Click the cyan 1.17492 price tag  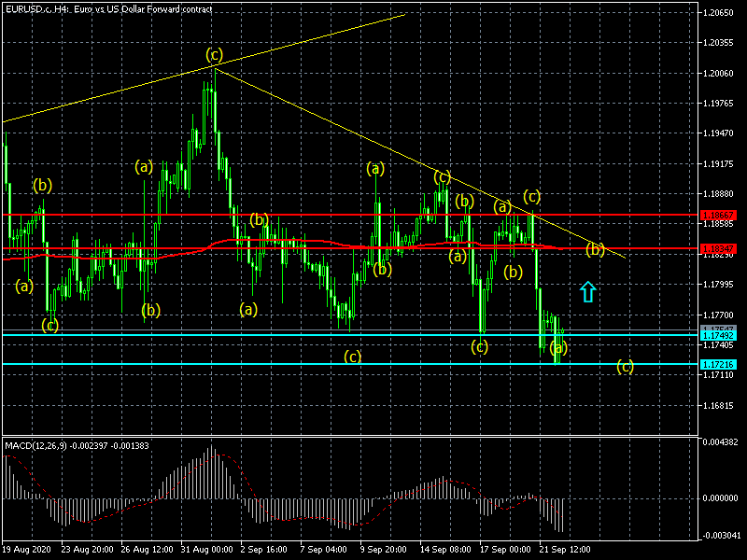pyautogui.click(x=717, y=335)
